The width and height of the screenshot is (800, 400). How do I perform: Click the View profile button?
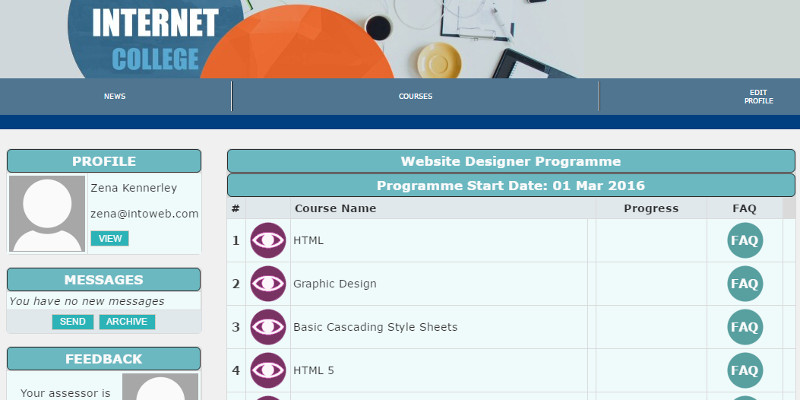110,238
